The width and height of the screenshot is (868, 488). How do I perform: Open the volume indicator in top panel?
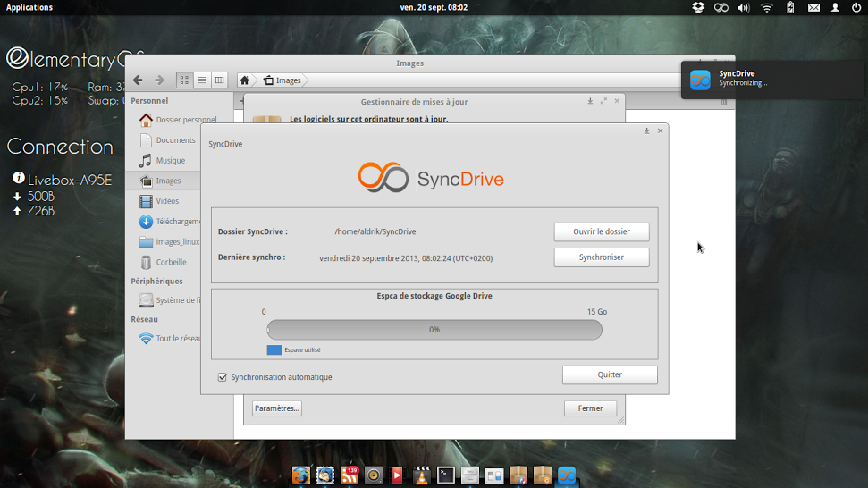(744, 7)
